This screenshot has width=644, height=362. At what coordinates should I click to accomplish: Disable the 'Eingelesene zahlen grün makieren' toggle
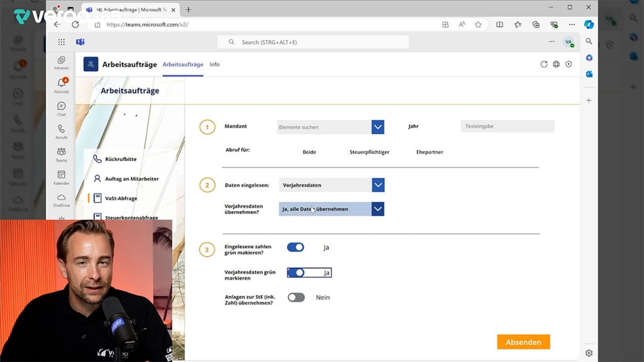(x=296, y=247)
